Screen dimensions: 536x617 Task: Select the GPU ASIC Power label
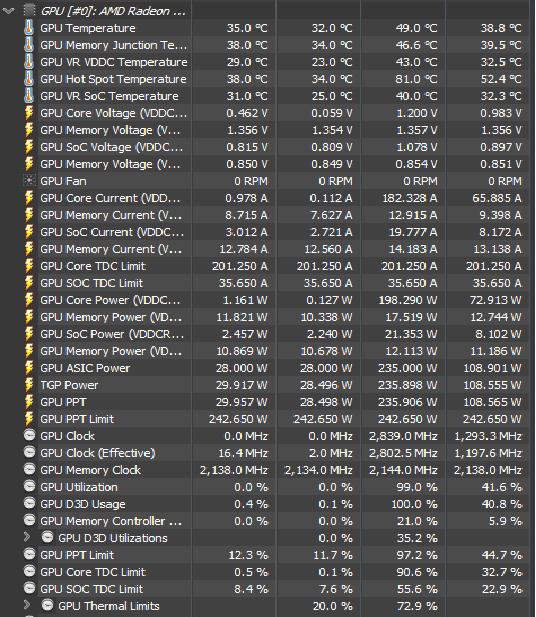(85, 368)
